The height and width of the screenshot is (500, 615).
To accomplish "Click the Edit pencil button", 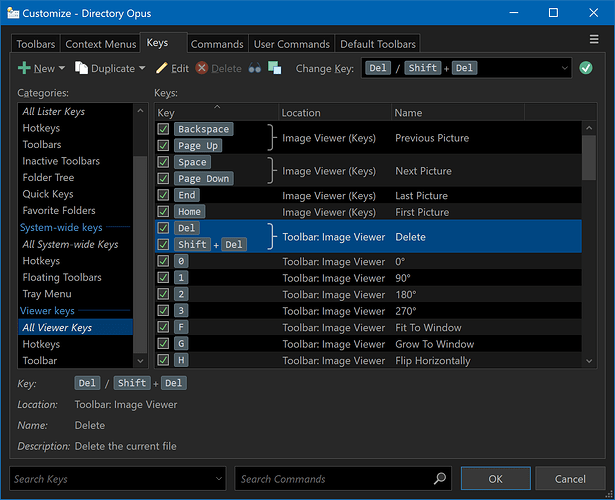I will [172, 68].
